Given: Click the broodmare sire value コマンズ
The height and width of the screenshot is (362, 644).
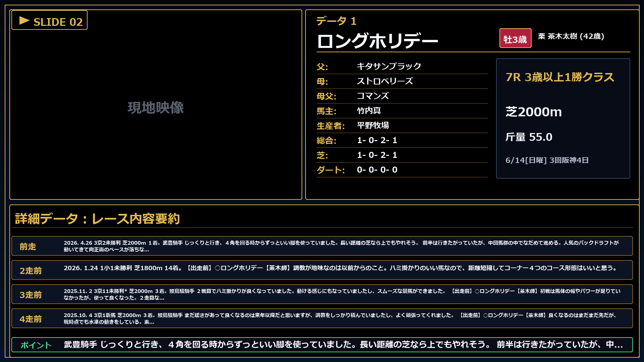Looking at the screenshot, I should click(373, 96).
